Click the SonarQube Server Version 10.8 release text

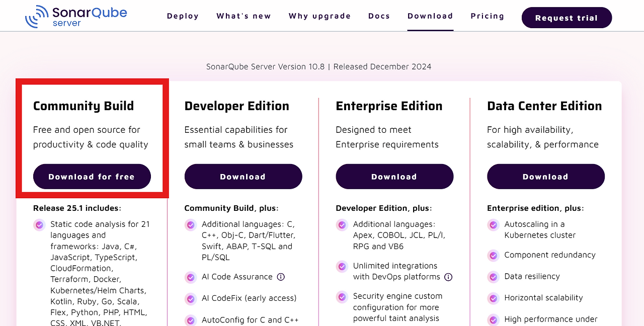coord(318,66)
